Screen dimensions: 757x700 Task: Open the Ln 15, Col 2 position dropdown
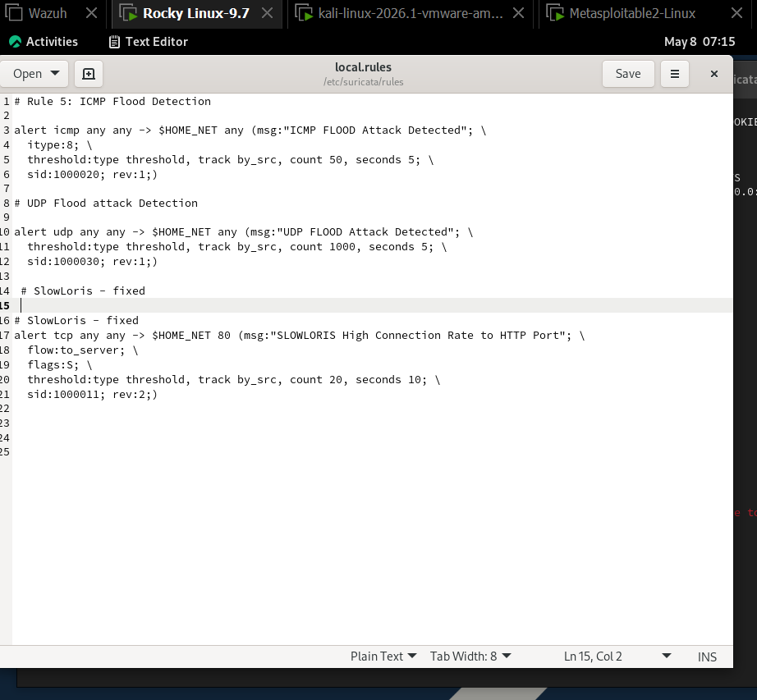pyautogui.click(x=617, y=657)
